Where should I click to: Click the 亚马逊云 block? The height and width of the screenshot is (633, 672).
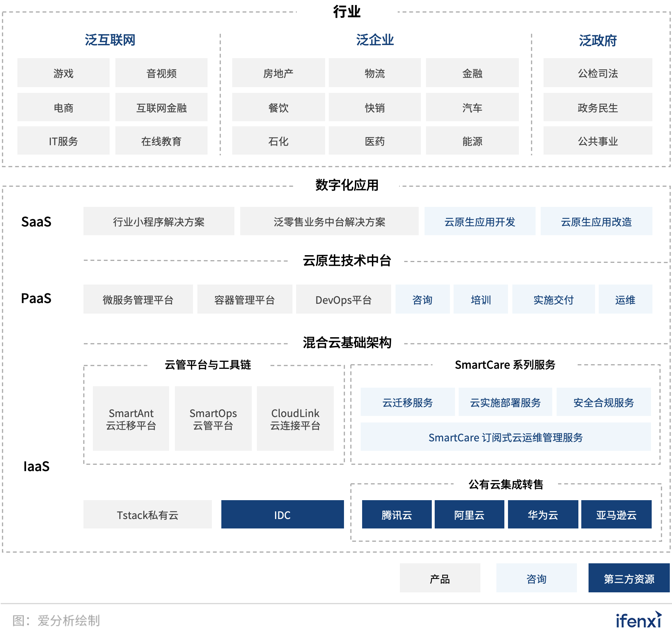click(x=616, y=514)
